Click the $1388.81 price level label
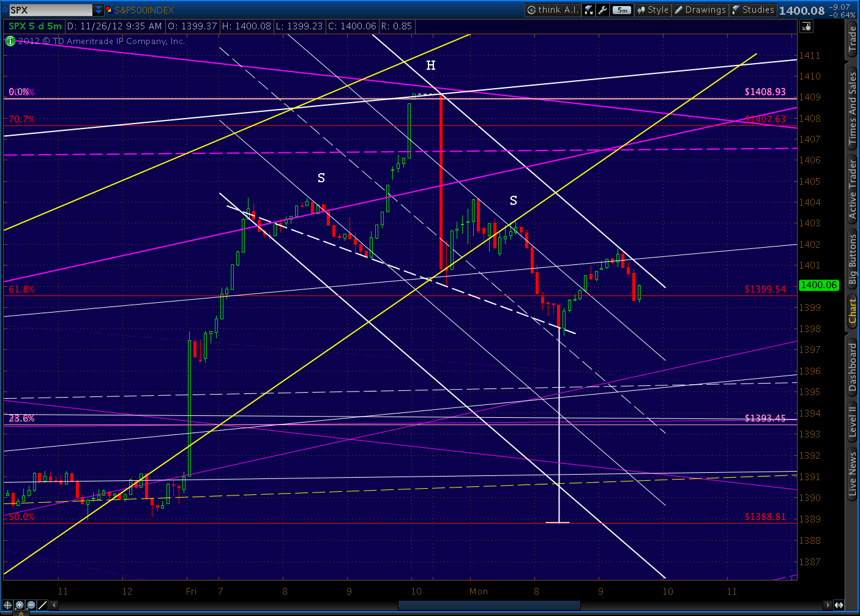The image size is (860, 616). coord(765,517)
